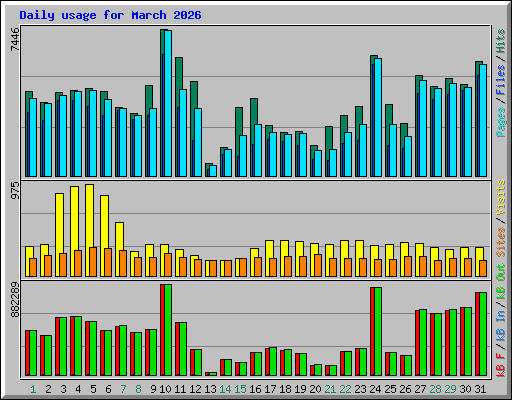This screenshot has height=400, width=512.
Task: Click day 23 on the x-axis
Action: click(x=360, y=389)
